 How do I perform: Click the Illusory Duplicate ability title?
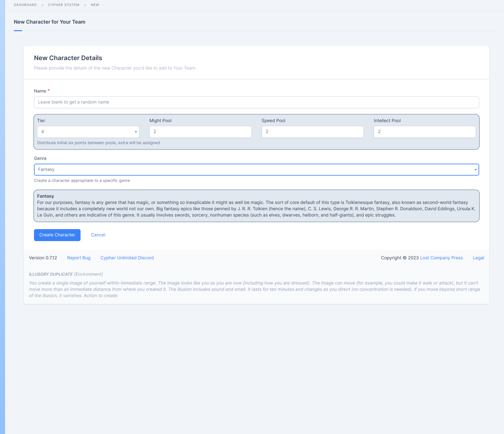point(51,274)
